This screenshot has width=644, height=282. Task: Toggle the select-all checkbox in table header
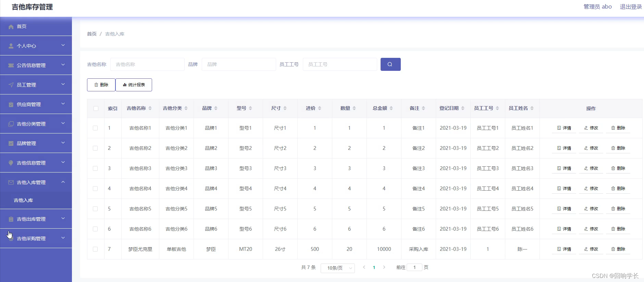click(96, 108)
